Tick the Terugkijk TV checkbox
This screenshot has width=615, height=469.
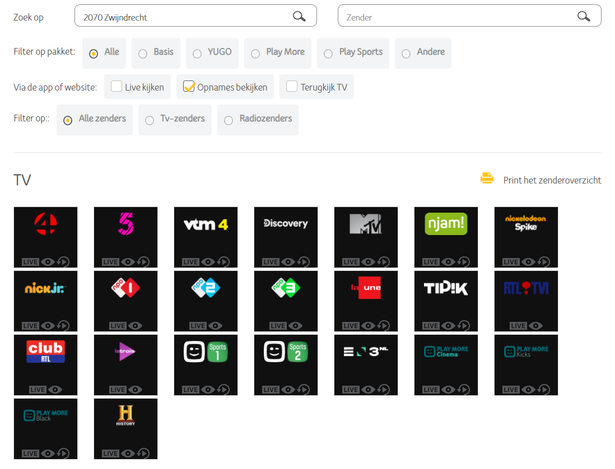point(292,87)
